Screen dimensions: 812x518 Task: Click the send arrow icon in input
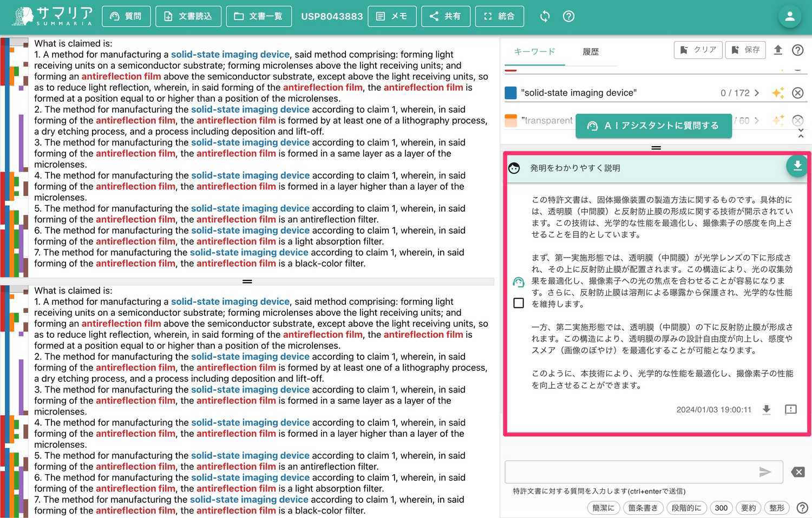click(x=765, y=472)
